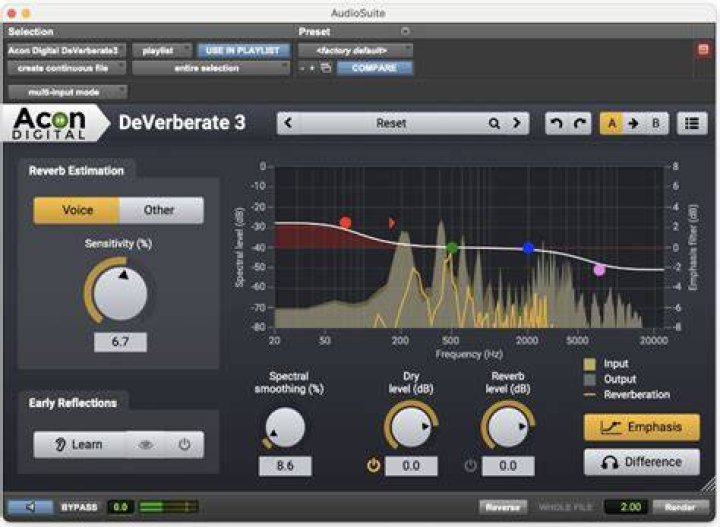Click the red plug-in target icon
Viewport: 720px width, 527px height.
703,49
